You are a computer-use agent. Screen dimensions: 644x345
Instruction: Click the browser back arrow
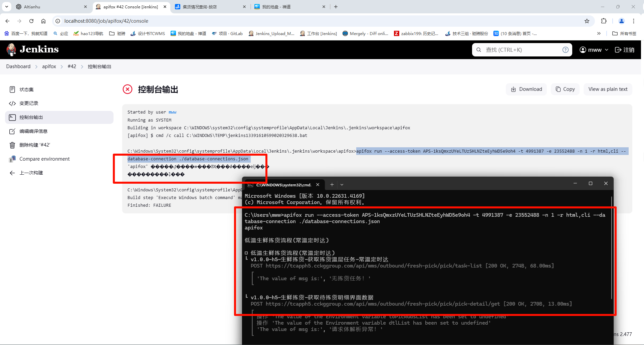pos(7,21)
